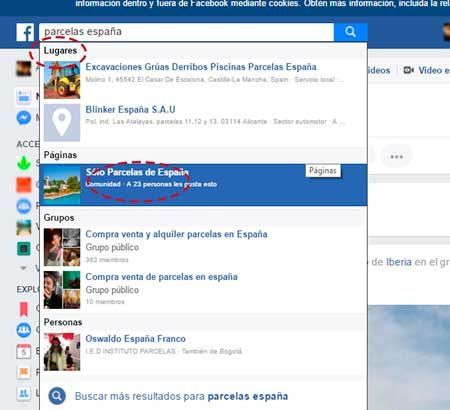Click the user profile picture in left sidebar
The image size is (450, 410).
[24, 69]
